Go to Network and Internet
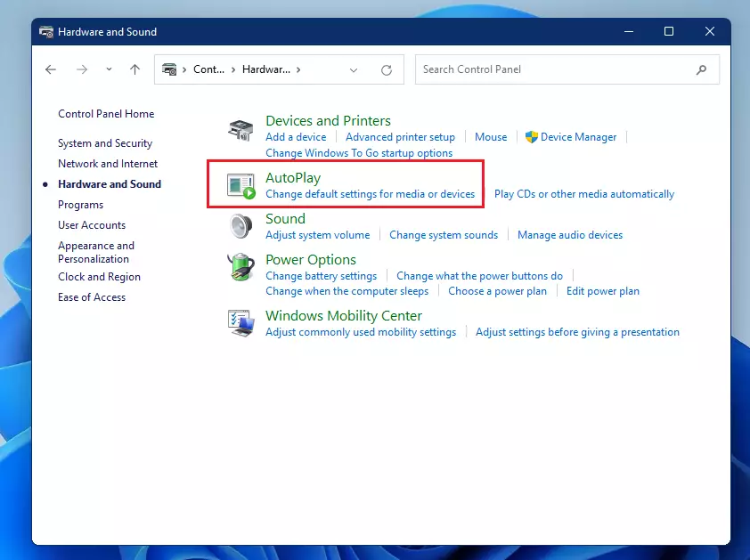750x560 pixels. tap(108, 164)
